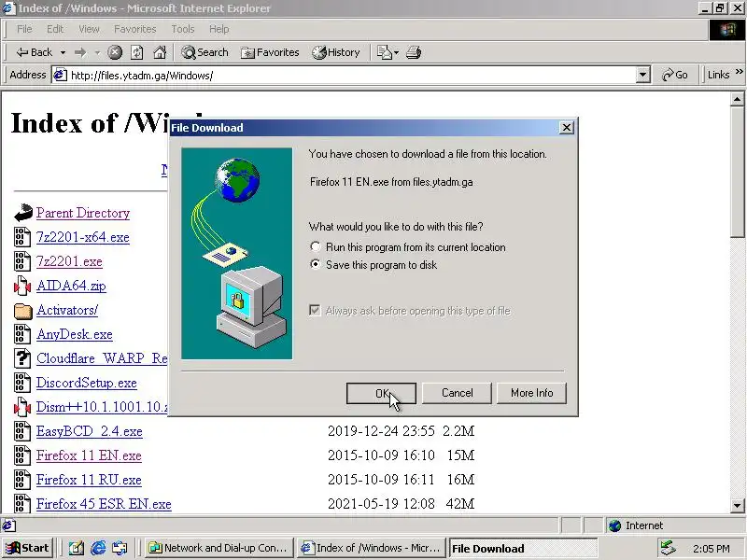
Task: Open the Parent Directory link
Action: [83, 213]
